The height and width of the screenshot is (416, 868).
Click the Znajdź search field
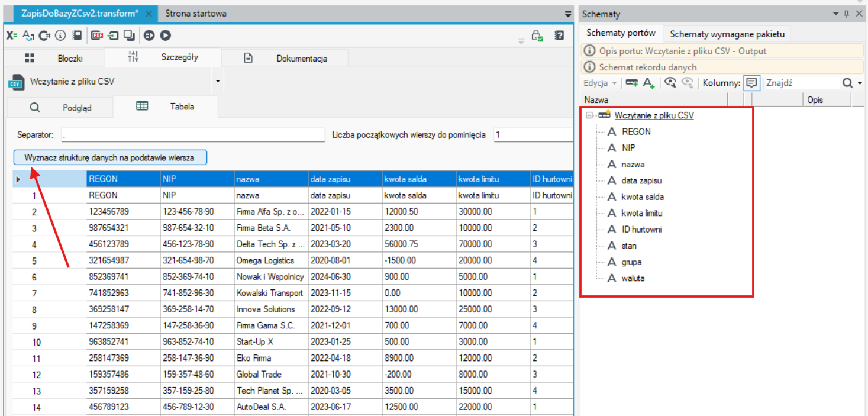coord(802,83)
